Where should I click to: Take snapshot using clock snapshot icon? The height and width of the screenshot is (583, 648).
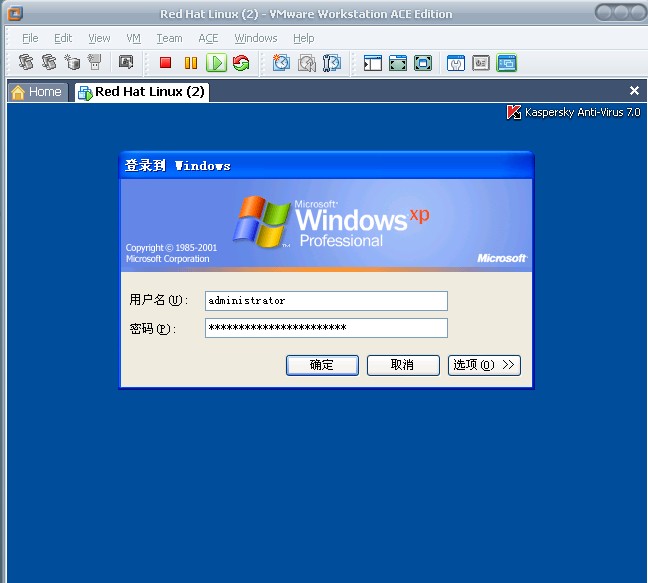281,63
